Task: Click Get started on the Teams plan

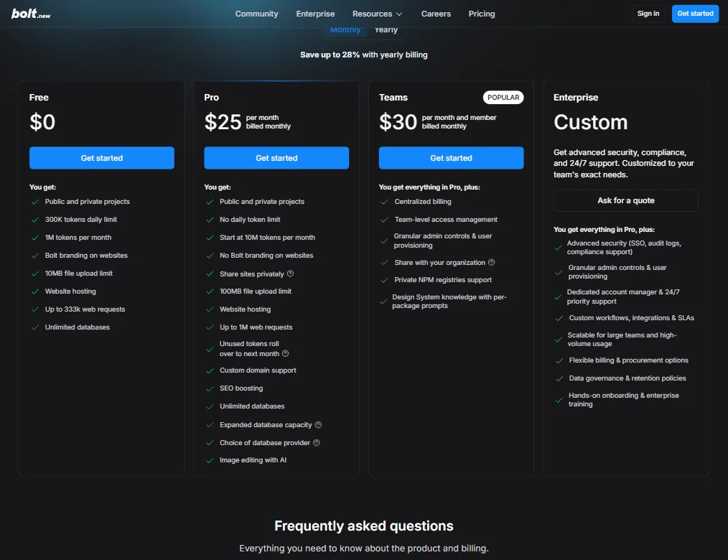Action: pos(452,158)
